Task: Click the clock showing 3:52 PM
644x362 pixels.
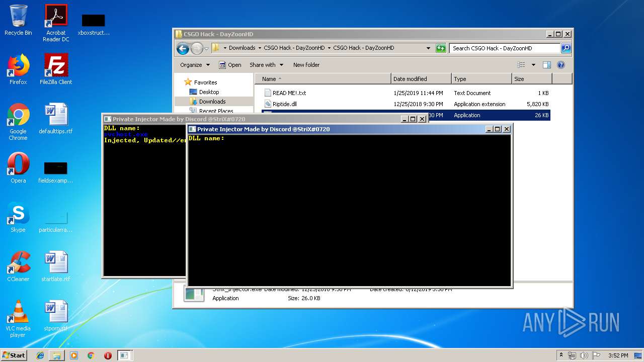Action: (x=618, y=355)
